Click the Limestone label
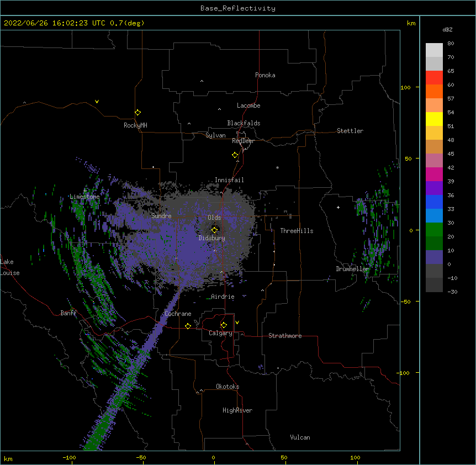This screenshot has width=476, height=465. point(84,197)
